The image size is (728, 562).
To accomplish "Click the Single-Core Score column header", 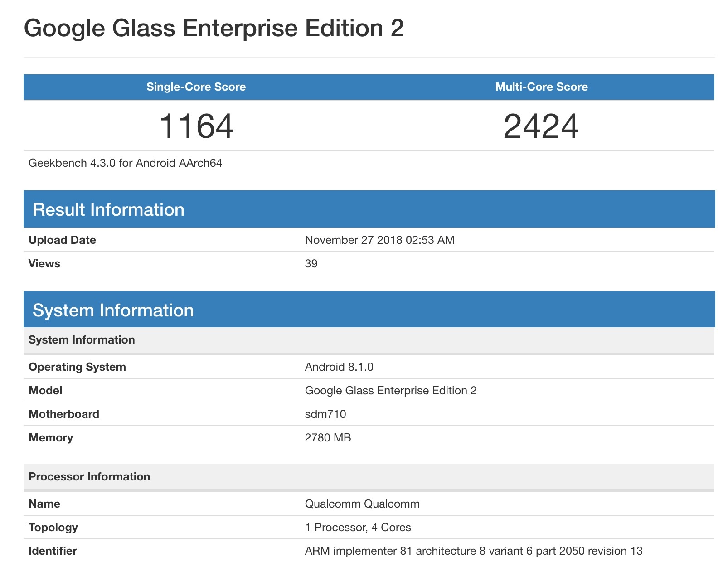I will 196,87.
